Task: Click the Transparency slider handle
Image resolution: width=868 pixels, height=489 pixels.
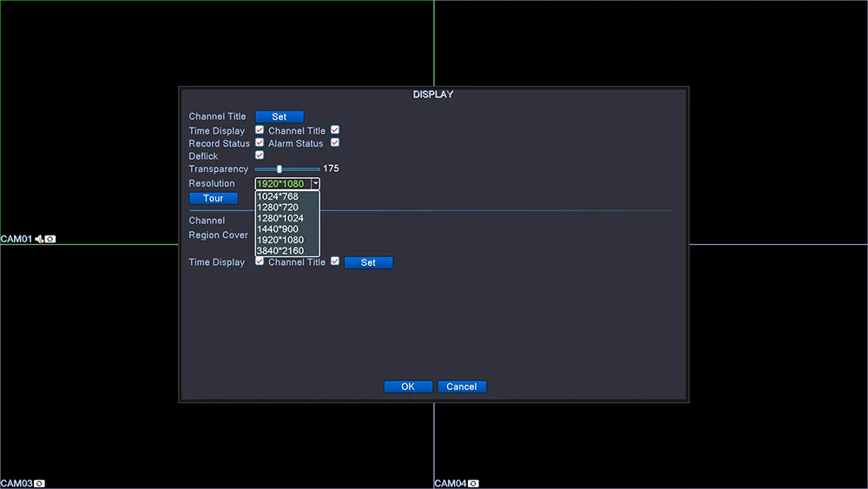Action: coord(279,169)
